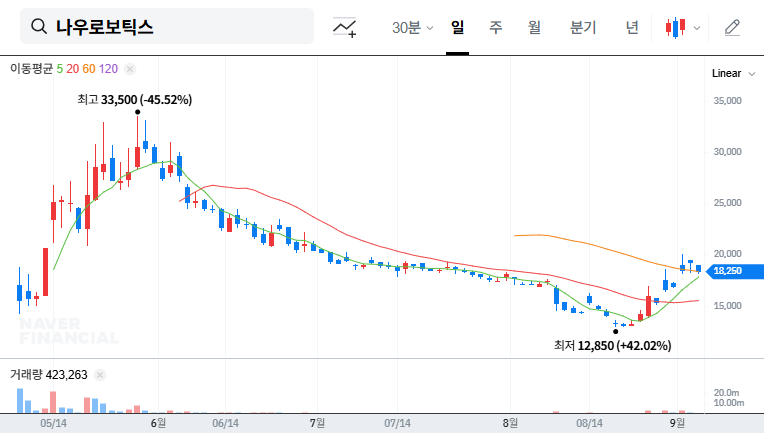Select the 60-day moving average value
The width and height of the screenshot is (764, 433).
coord(89,69)
